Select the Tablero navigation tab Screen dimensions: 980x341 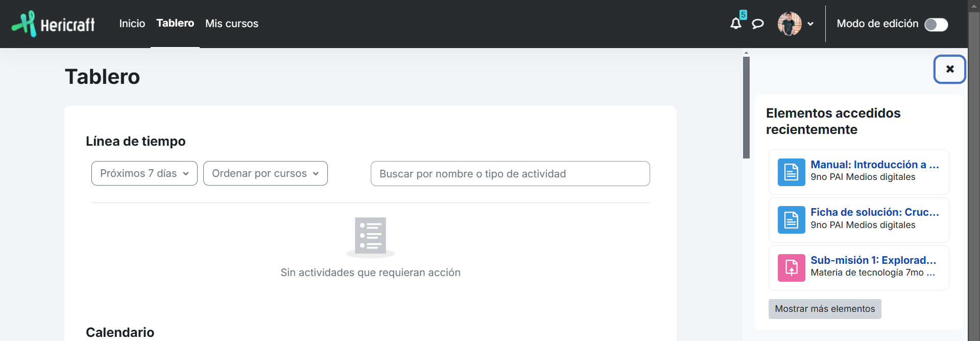point(175,24)
